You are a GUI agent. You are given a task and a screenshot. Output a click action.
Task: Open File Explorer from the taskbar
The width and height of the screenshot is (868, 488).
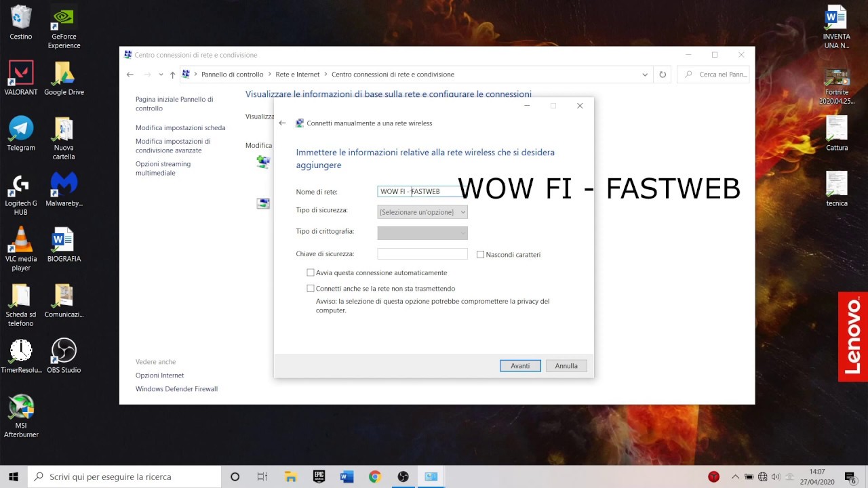tap(290, 476)
